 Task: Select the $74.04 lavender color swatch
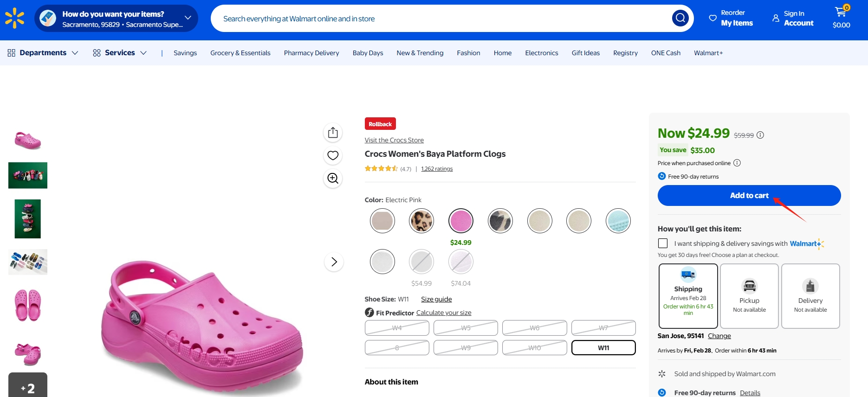(461, 262)
